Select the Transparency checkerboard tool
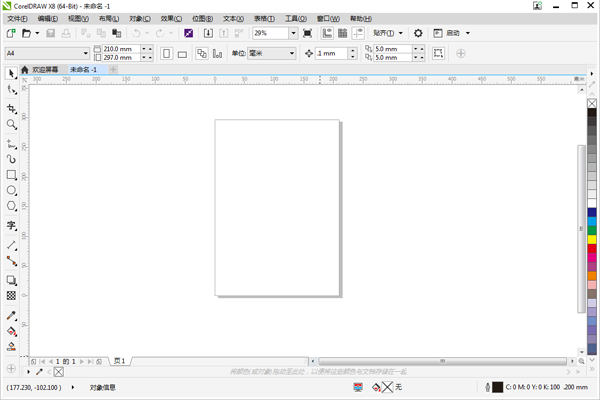 coord(12,296)
